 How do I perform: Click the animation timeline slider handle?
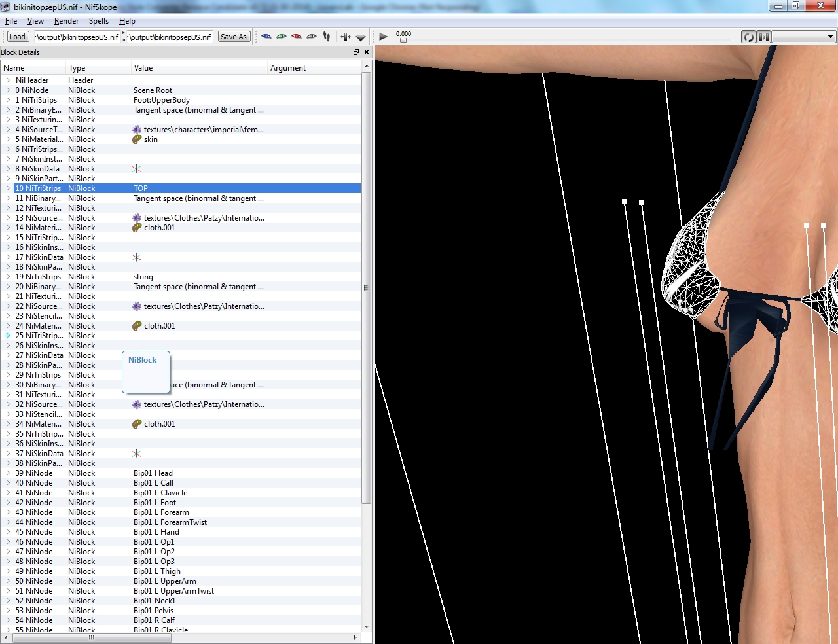[x=403, y=40]
